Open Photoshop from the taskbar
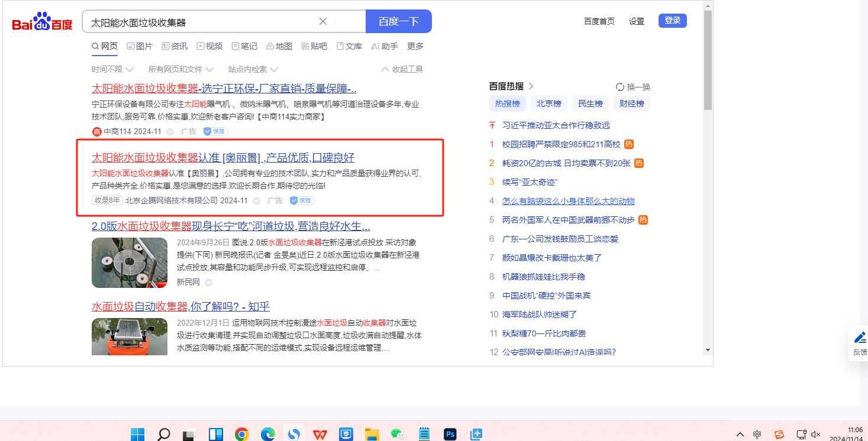 pos(450,434)
